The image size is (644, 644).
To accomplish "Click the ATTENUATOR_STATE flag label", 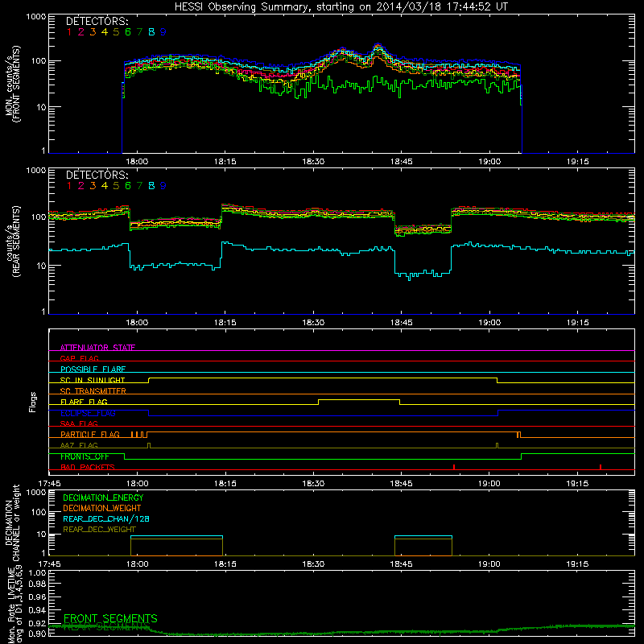I will coord(97,348).
